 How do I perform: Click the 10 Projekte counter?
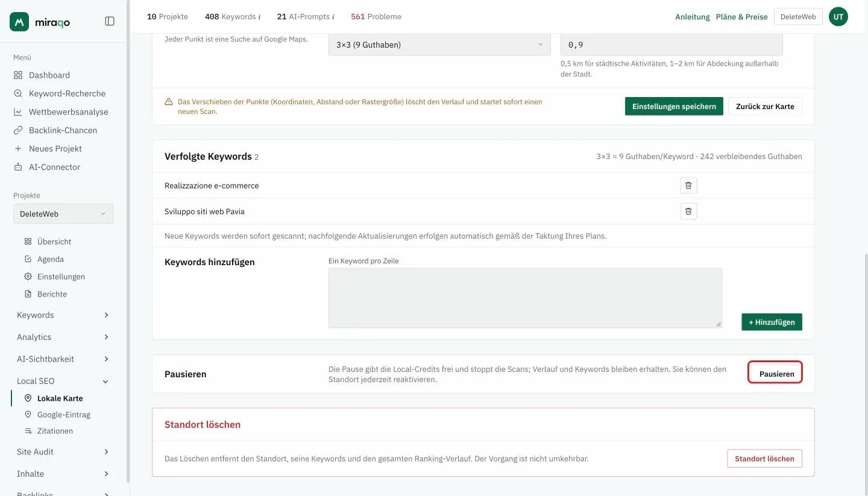[168, 17]
